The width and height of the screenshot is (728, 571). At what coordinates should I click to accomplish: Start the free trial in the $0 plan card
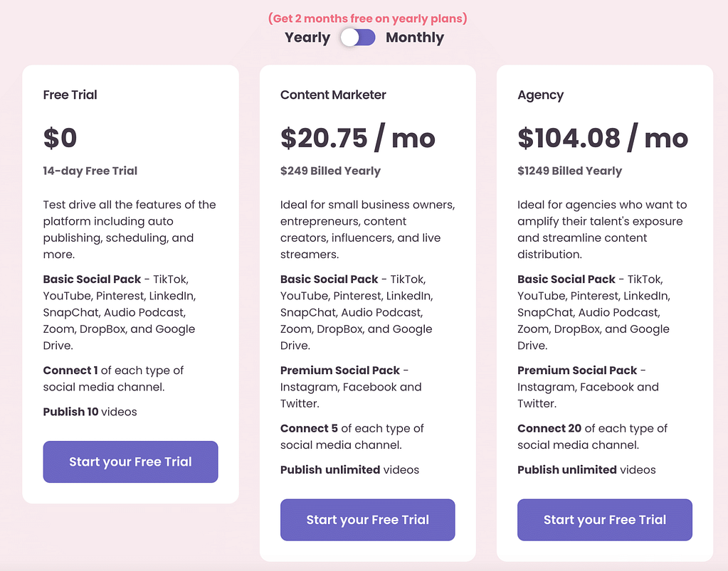tap(130, 462)
